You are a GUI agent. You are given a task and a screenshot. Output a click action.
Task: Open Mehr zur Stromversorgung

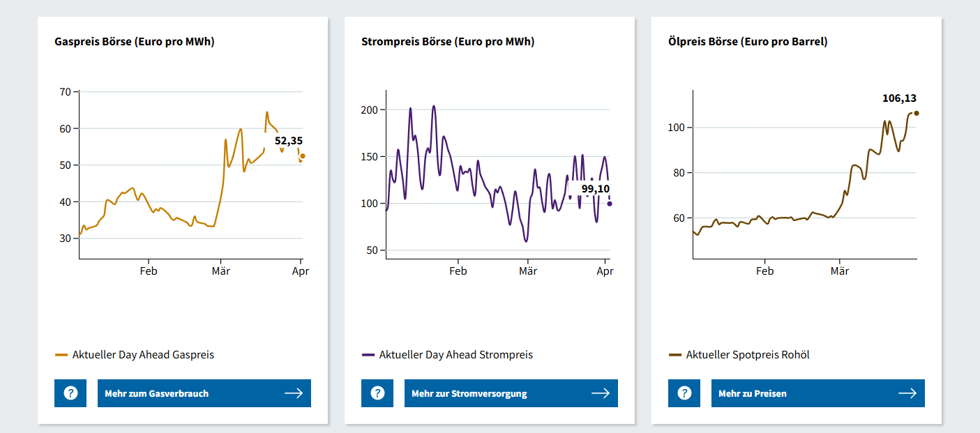[511, 393]
